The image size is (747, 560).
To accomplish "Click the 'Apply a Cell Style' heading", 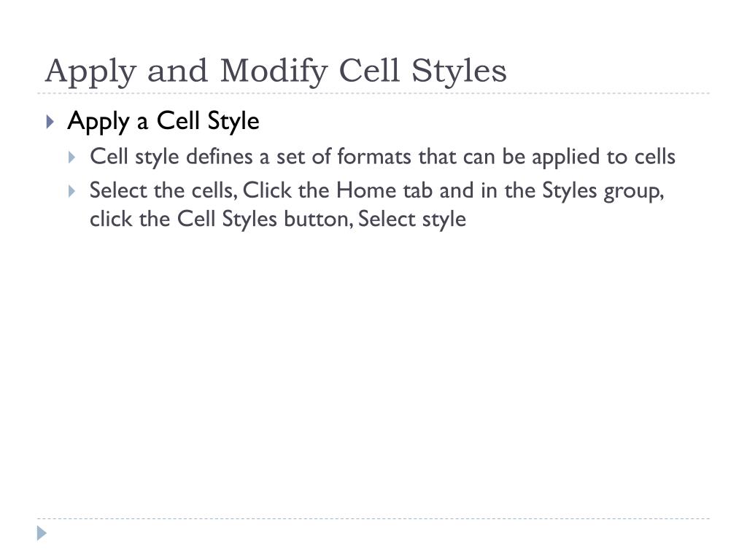I will click(163, 121).
